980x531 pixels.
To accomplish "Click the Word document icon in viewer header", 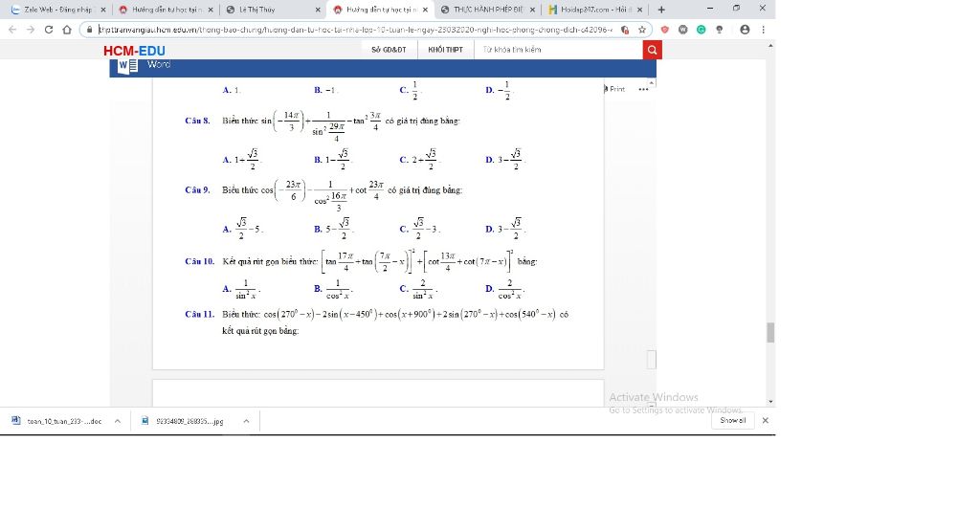I will (x=127, y=65).
